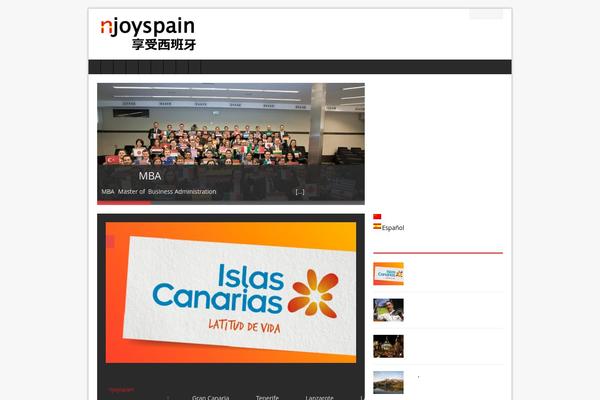Open the Islas Canarias banner image
600x400 pixels.
pos(231,292)
